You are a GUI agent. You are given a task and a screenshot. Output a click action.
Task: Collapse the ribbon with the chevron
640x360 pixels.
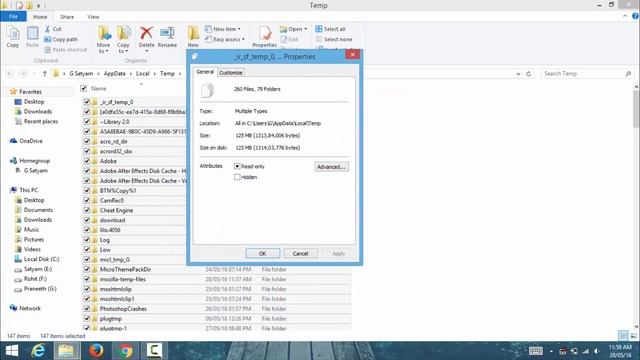coord(625,16)
